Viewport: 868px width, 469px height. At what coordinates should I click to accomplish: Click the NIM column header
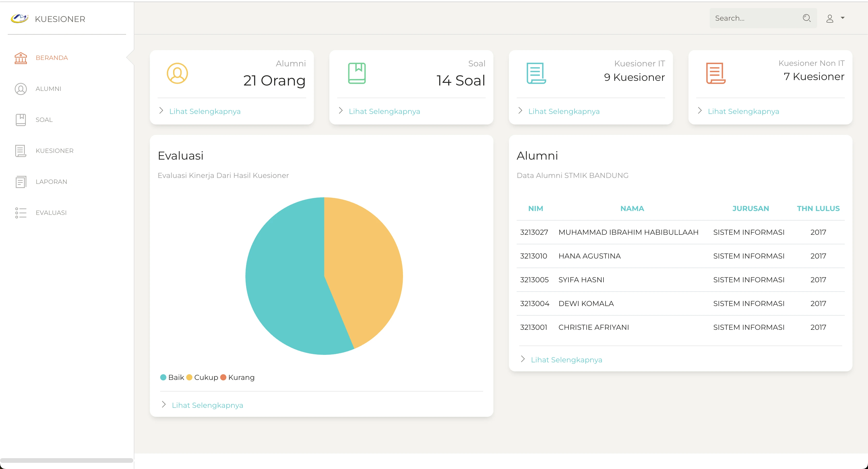536,209
